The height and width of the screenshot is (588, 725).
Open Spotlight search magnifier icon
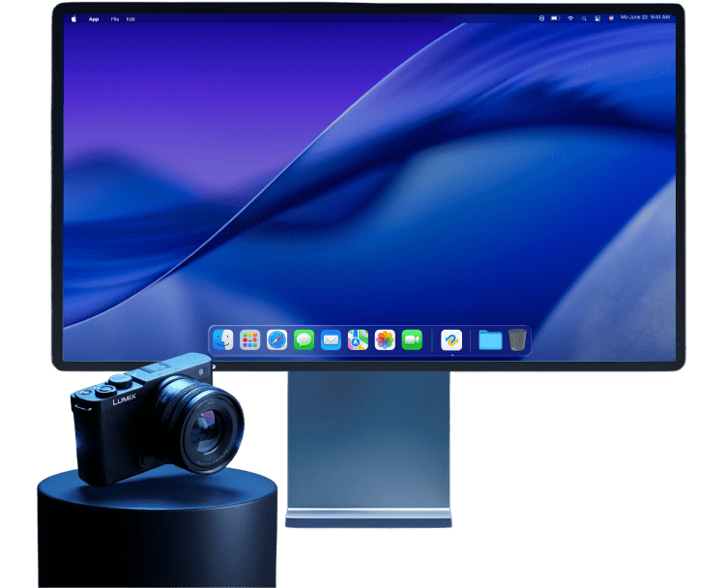[584, 19]
